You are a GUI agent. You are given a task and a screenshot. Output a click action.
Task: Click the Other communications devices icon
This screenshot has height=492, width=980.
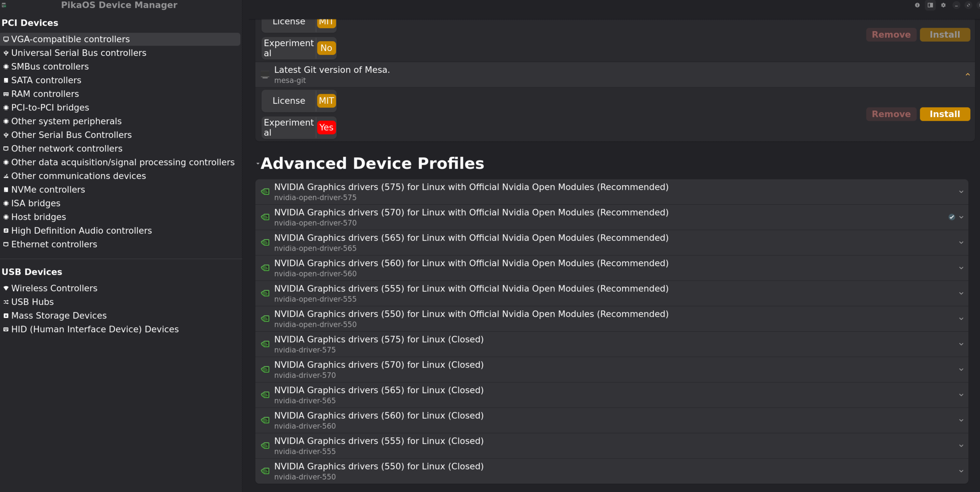pos(6,176)
